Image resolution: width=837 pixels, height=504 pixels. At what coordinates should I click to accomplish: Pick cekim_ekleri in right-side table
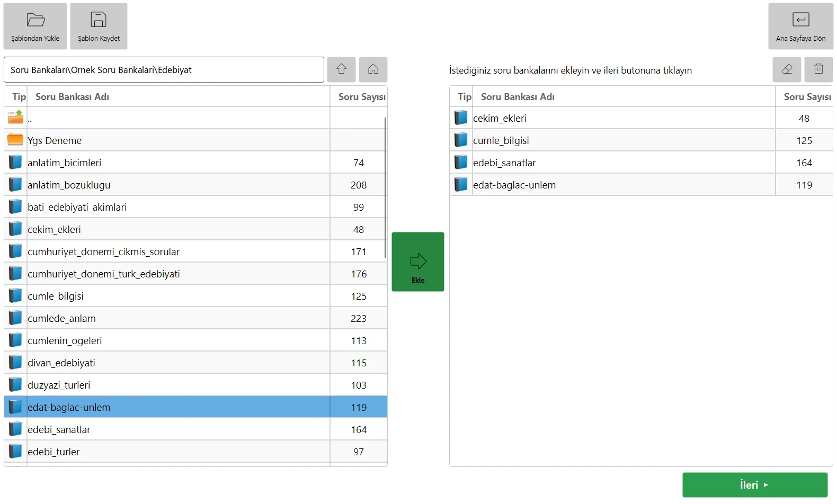[641, 118]
